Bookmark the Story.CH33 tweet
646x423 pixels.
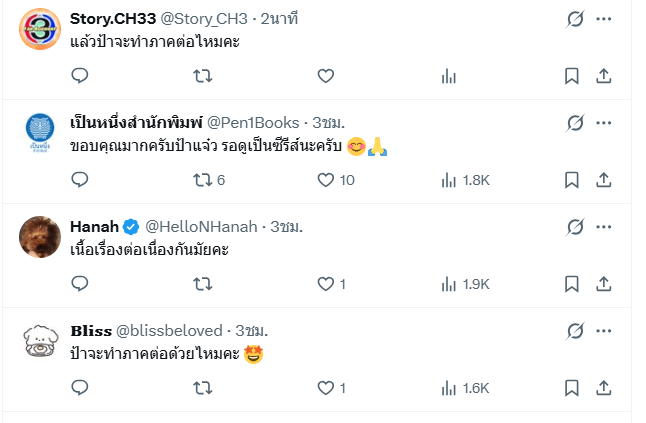tap(571, 76)
